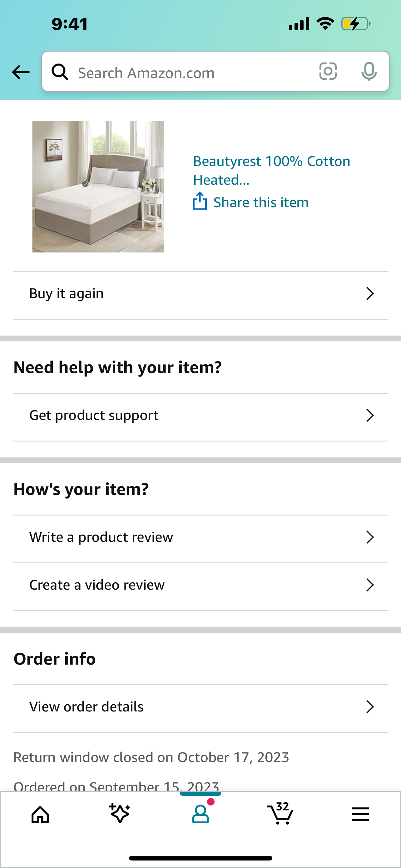Open camera lens search icon
Viewport: 401px width, 868px height.
328,71
